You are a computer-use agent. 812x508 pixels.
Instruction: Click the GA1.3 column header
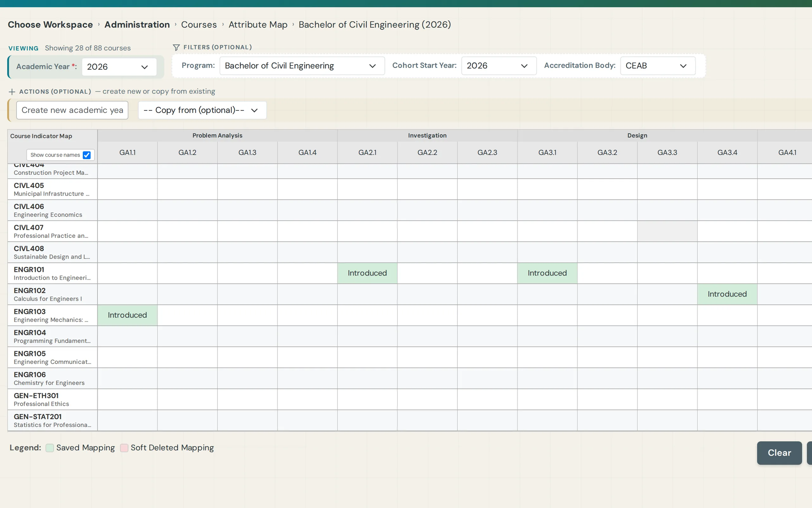tap(247, 152)
